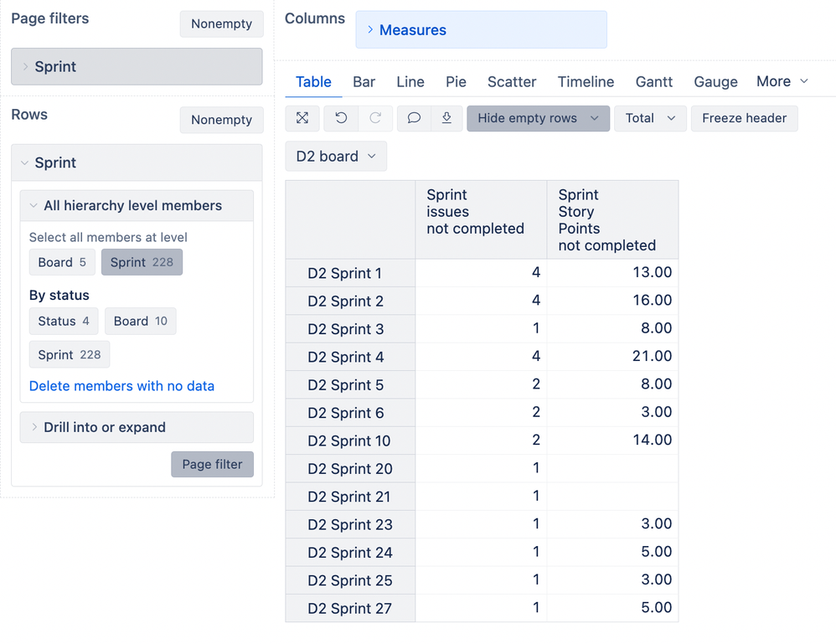836x644 pixels.
Task: Toggle the Page filters Nonempty button
Action: coord(221,23)
